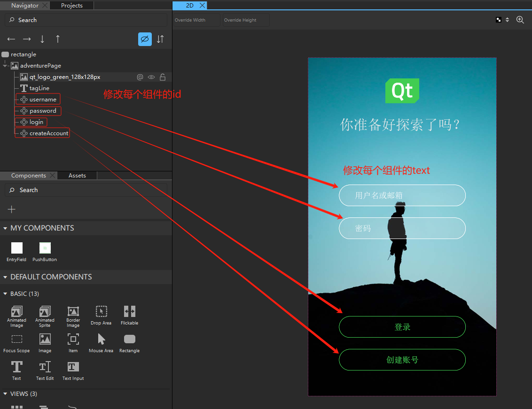The width and height of the screenshot is (532, 409).
Task: Select the Animated Sprite component
Action: [x=45, y=316]
